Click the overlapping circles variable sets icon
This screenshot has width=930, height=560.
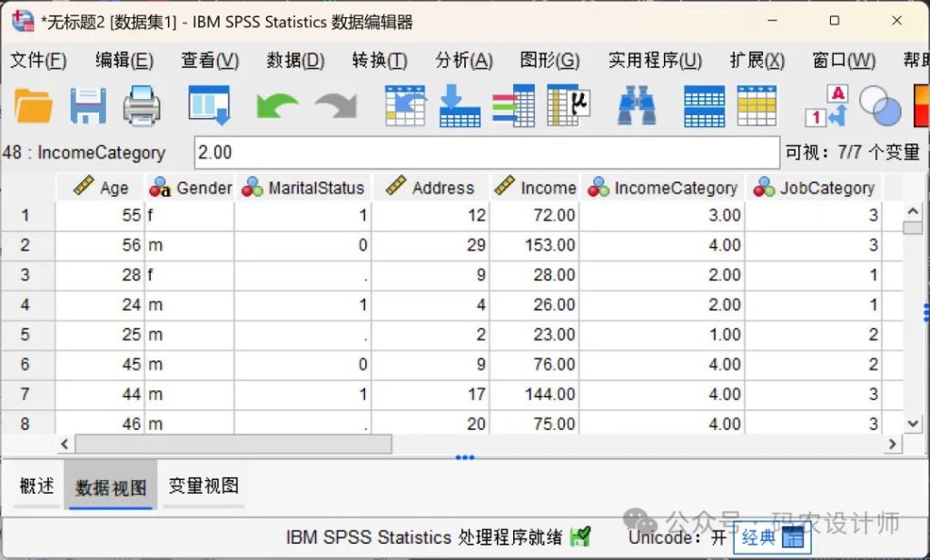(879, 105)
